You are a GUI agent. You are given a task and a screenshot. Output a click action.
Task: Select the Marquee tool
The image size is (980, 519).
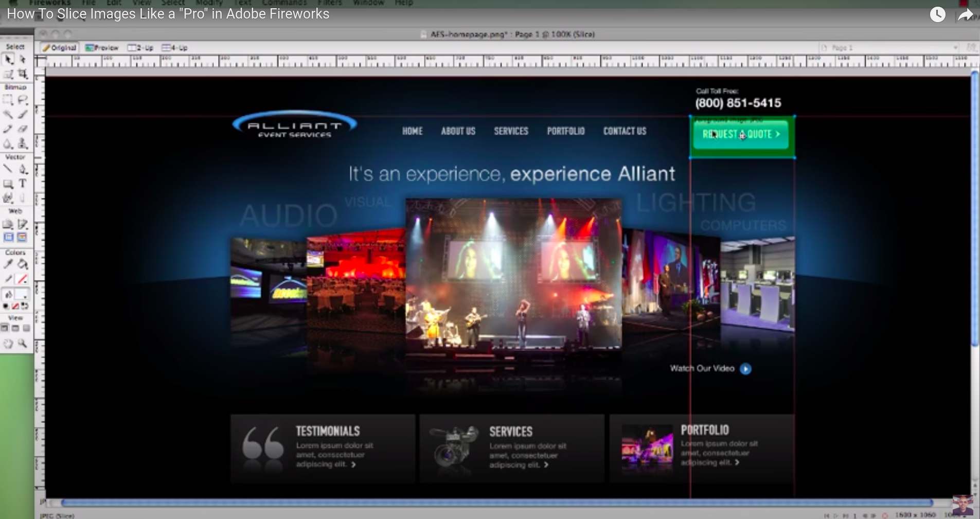tap(9, 100)
